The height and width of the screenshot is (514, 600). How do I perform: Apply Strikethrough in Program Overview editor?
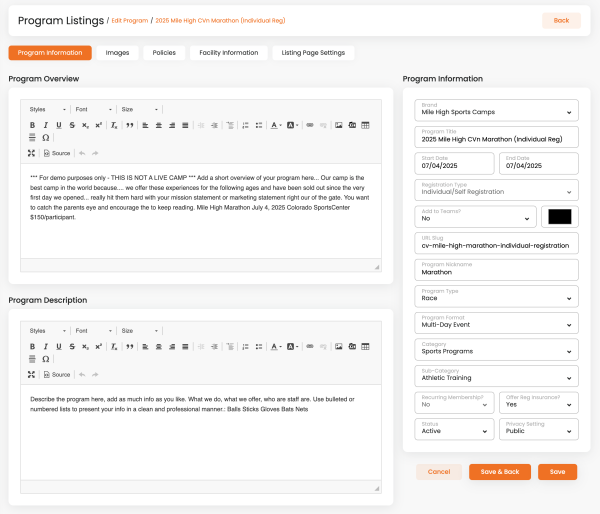72,125
